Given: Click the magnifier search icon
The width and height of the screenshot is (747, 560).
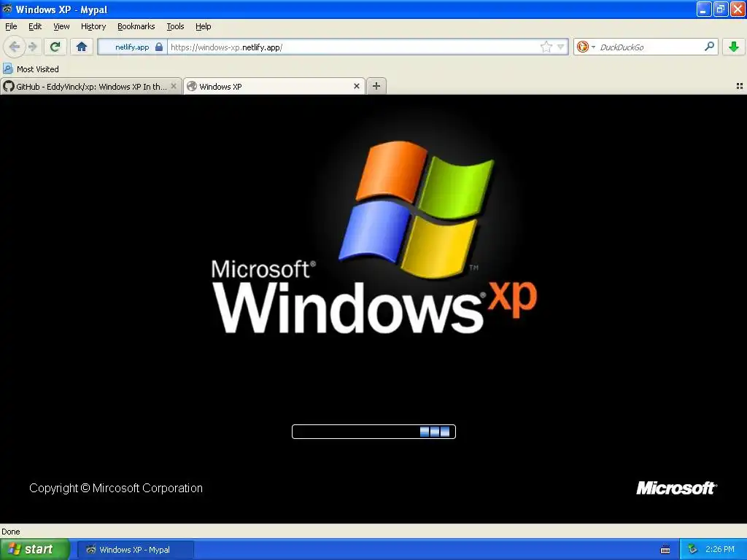Looking at the screenshot, I should [x=709, y=46].
